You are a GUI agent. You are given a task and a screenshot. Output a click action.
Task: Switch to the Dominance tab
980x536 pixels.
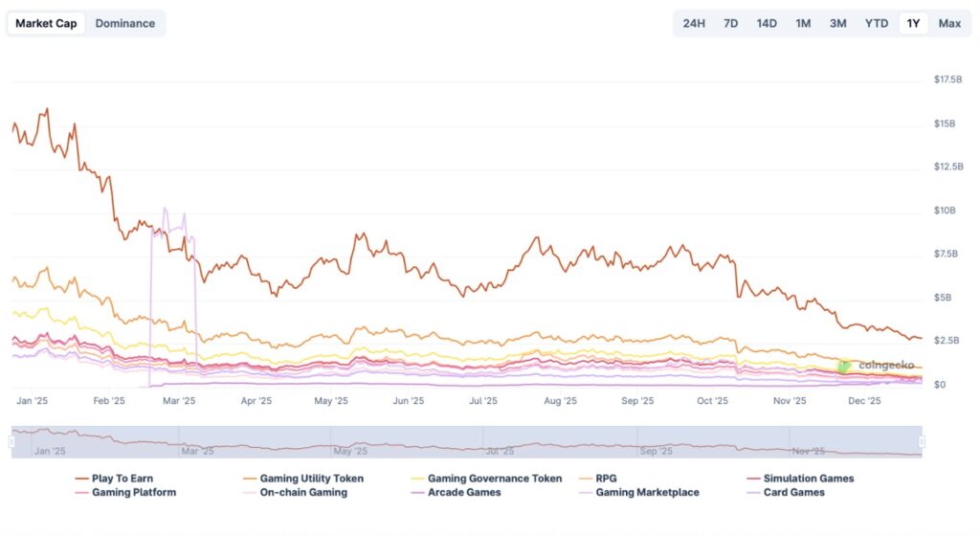pyautogui.click(x=124, y=23)
